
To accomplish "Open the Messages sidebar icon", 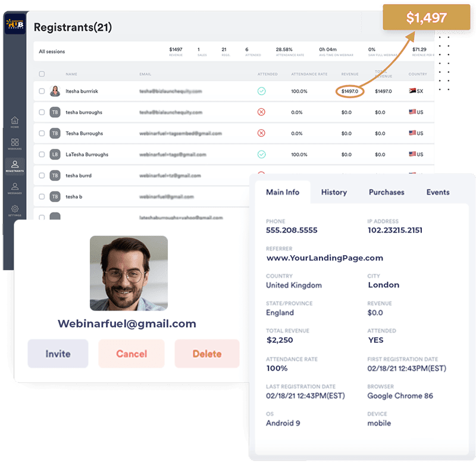I will pos(14,189).
